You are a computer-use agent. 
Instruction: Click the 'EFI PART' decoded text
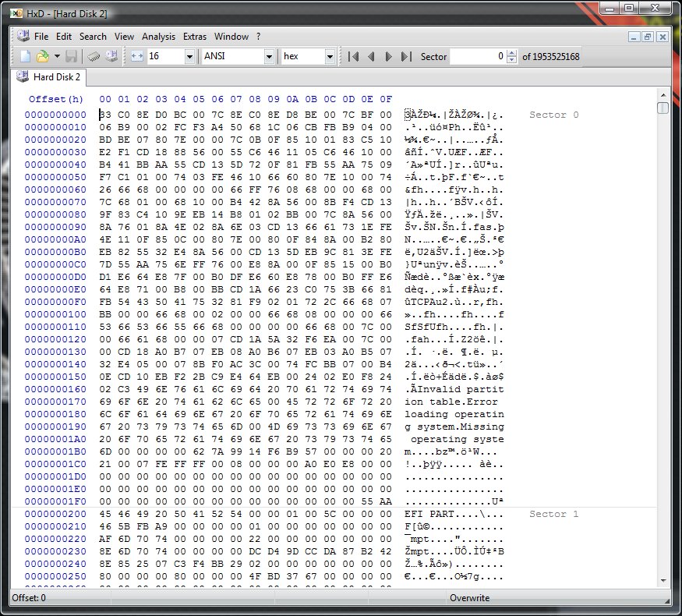429,514
